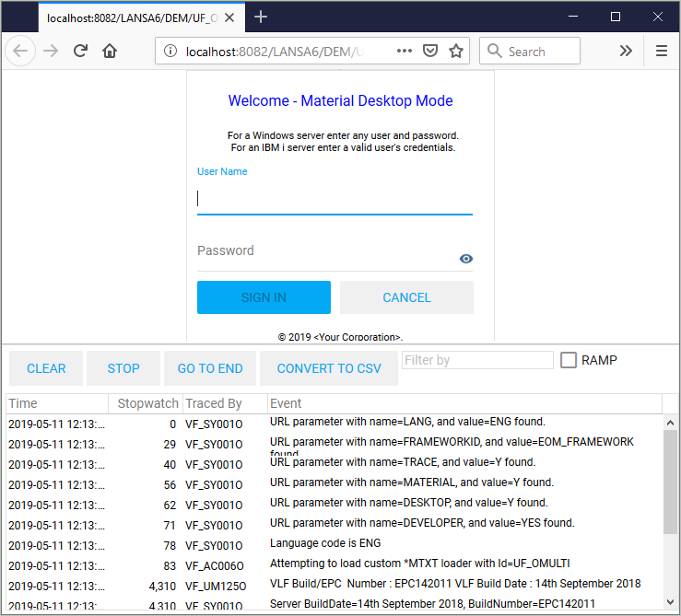Select 'Attempting to load custom *MTXT' row
This screenshot has width=681, height=616.
click(x=335, y=564)
